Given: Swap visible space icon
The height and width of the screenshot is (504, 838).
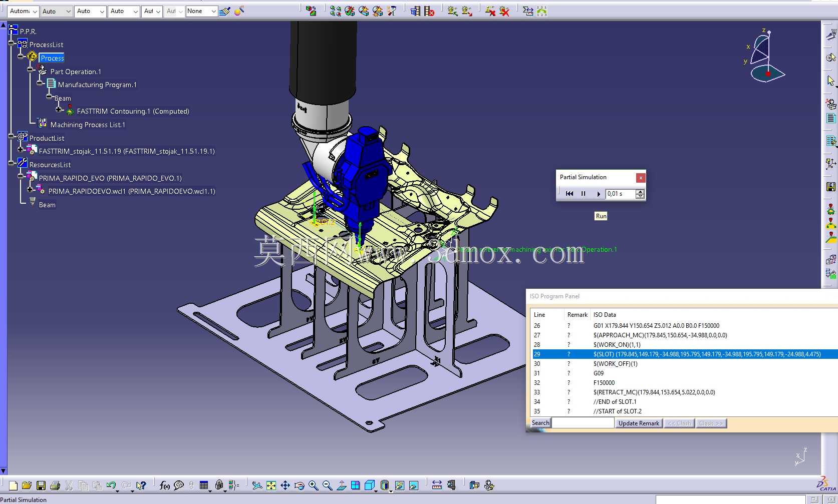Looking at the screenshot, I should coord(413,485).
